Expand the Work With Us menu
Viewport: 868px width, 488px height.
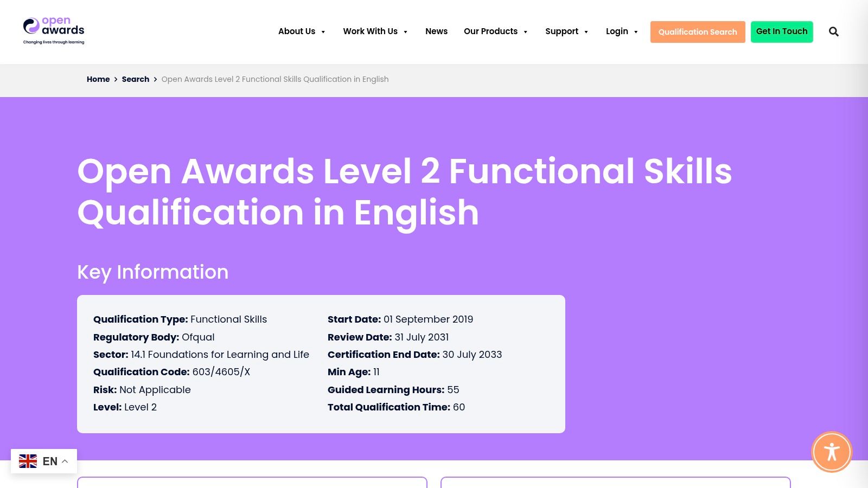[375, 31]
